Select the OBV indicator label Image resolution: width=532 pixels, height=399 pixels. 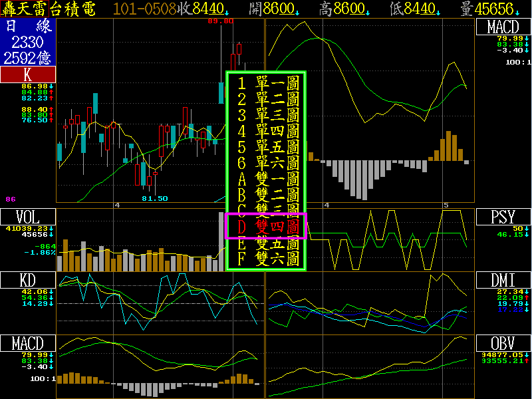[x=503, y=343]
